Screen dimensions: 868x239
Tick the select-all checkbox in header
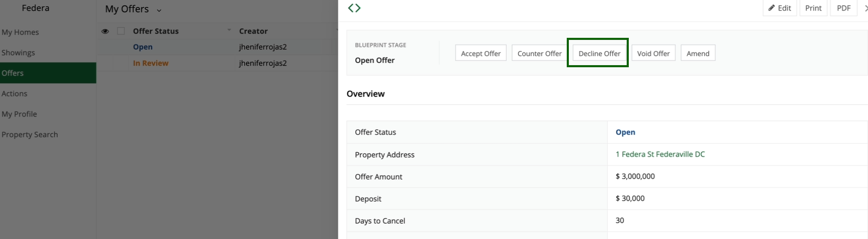pyautogui.click(x=121, y=31)
